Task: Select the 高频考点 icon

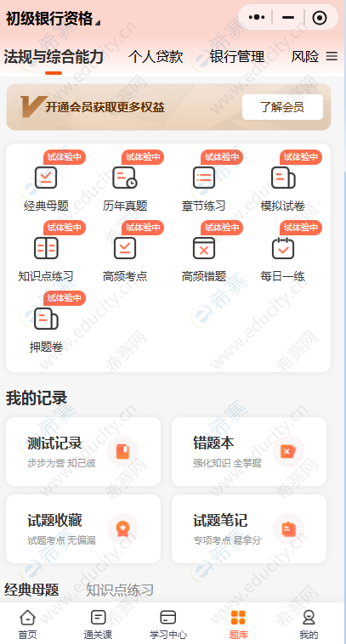Action: (125, 248)
